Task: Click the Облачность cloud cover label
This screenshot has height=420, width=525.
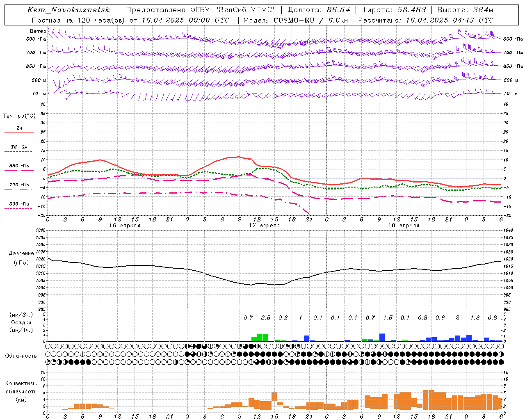Action: (x=21, y=356)
